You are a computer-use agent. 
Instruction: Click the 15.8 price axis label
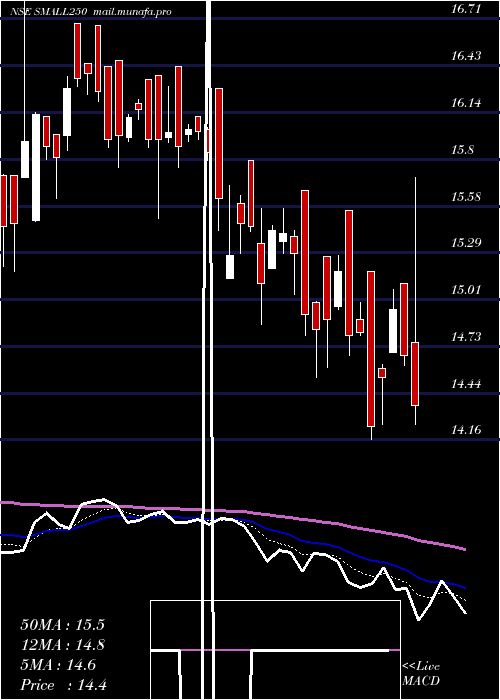point(462,150)
